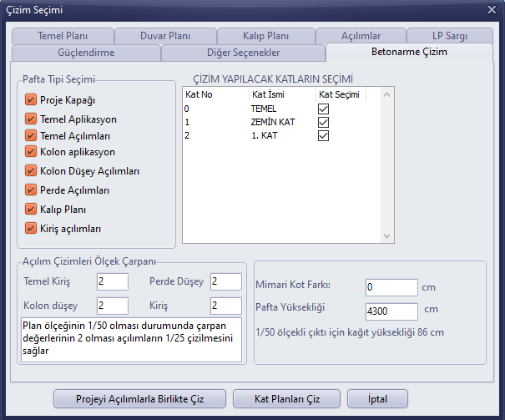Uncheck the Perde Açılımları checkbox
Screen dimensions: 505x420
[31, 190]
